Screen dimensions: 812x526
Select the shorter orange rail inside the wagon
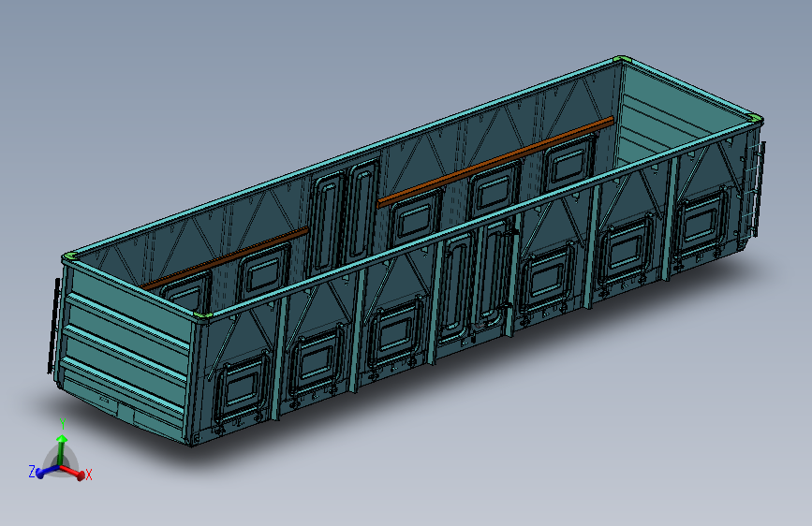click(x=224, y=257)
